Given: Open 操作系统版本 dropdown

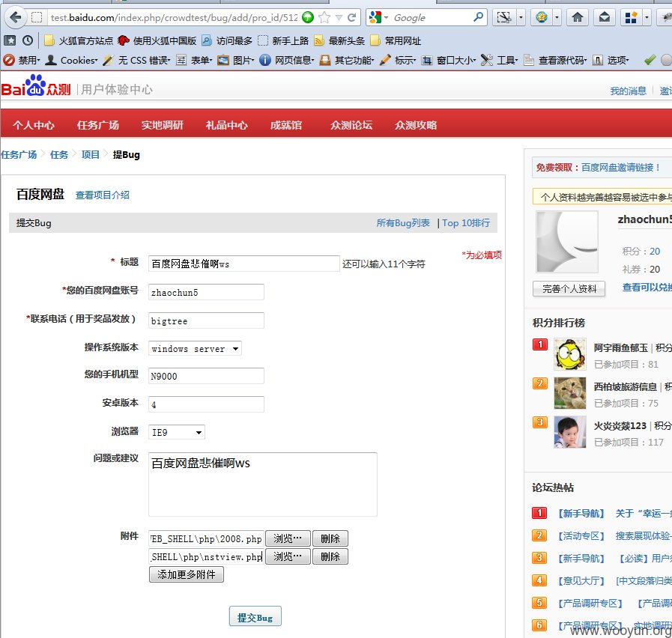Looking at the screenshot, I should (x=195, y=348).
